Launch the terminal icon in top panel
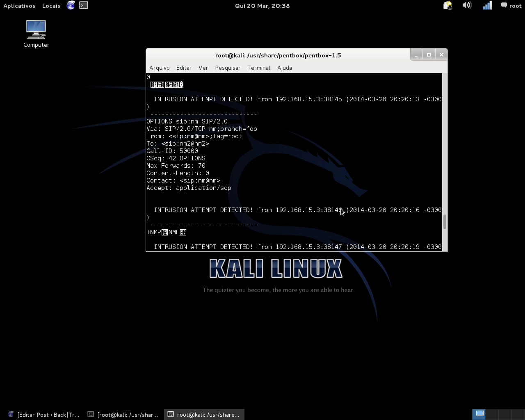This screenshot has width=525, height=420. (x=84, y=5)
